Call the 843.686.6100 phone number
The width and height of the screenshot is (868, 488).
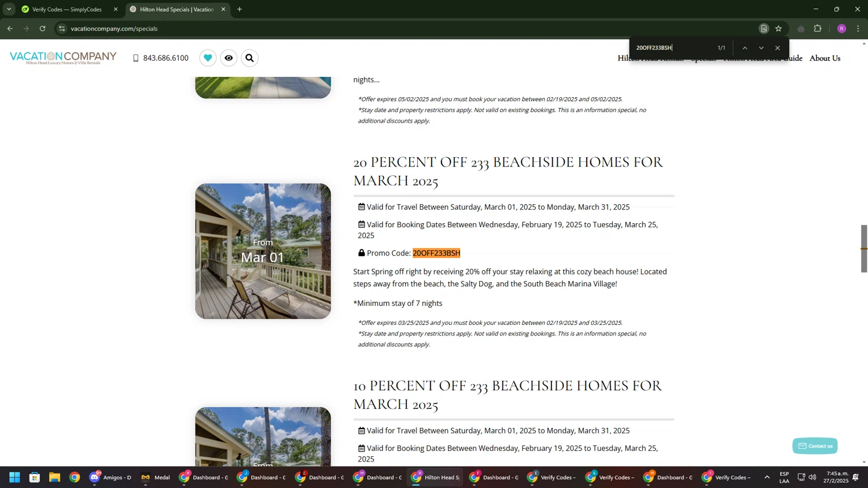coord(161,58)
